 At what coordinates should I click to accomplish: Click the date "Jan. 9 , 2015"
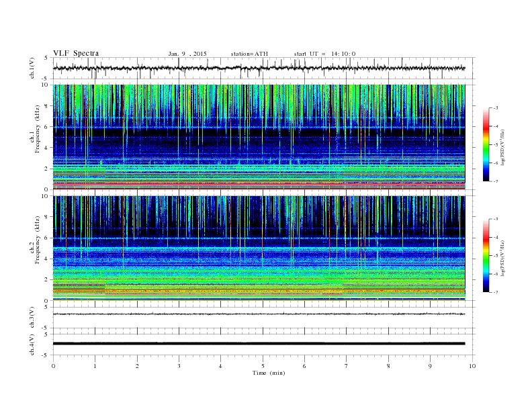187,54
